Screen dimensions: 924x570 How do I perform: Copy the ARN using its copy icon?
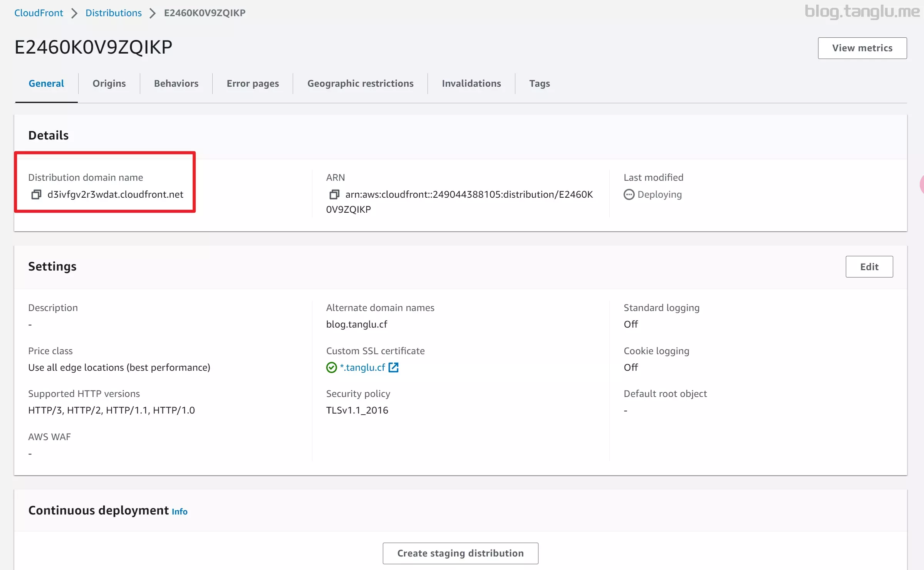point(334,194)
